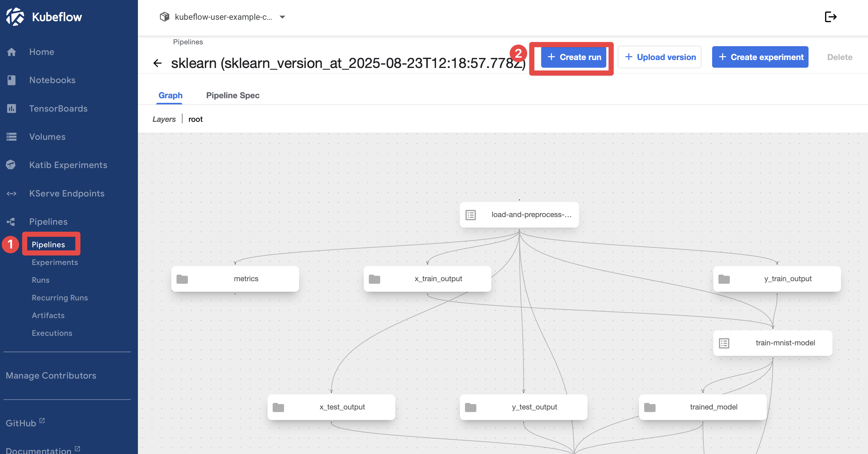Open the namespace selector dropdown arrow

pyautogui.click(x=282, y=17)
